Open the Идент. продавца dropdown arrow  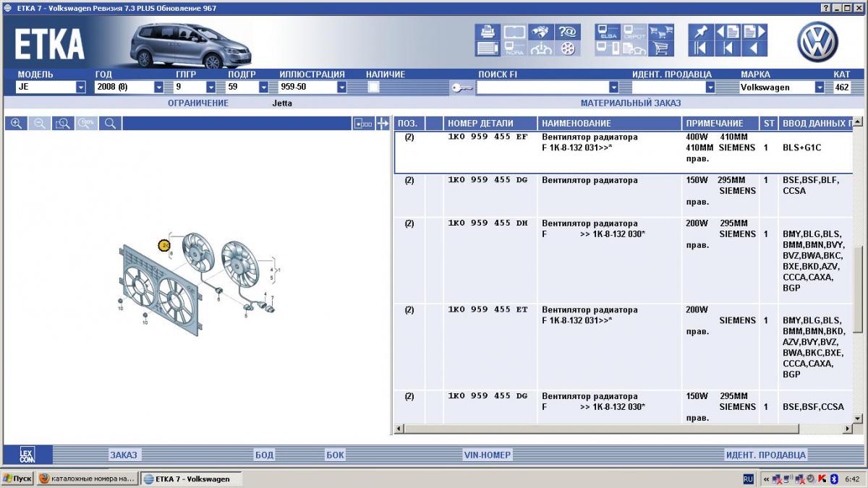tap(710, 87)
